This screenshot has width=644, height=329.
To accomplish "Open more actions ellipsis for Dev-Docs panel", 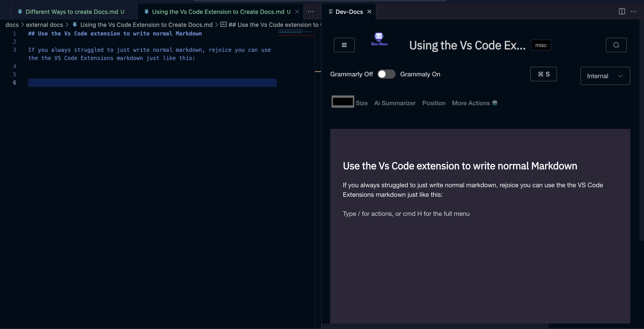I will click(634, 12).
